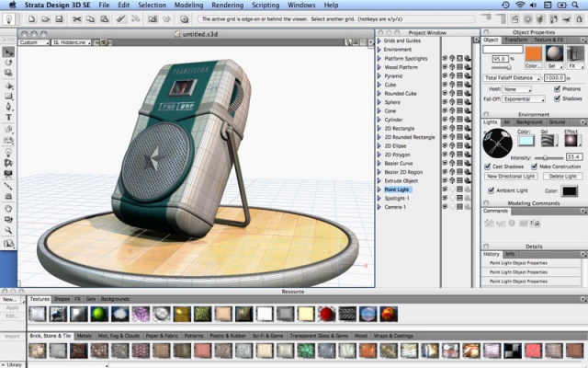Click the New... button in Resource panel
Viewport: 588px width, 368px height.
pos(10,299)
